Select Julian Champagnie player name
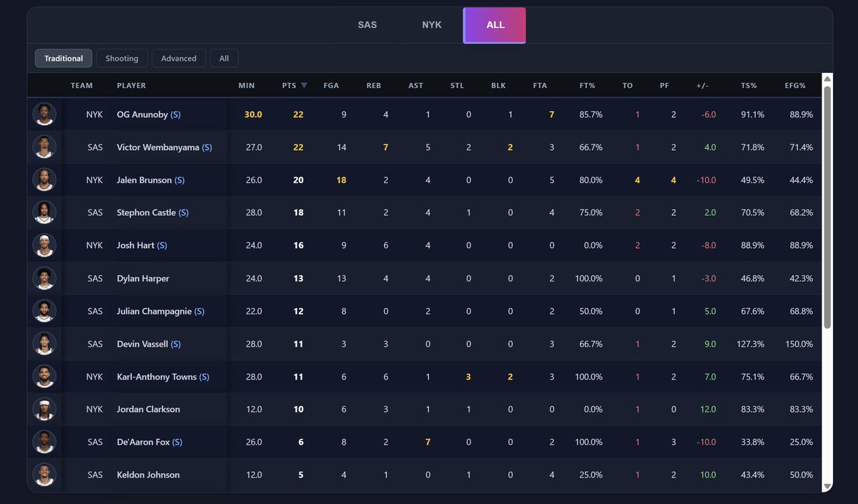The width and height of the screenshot is (858, 504). coord(154,311)
